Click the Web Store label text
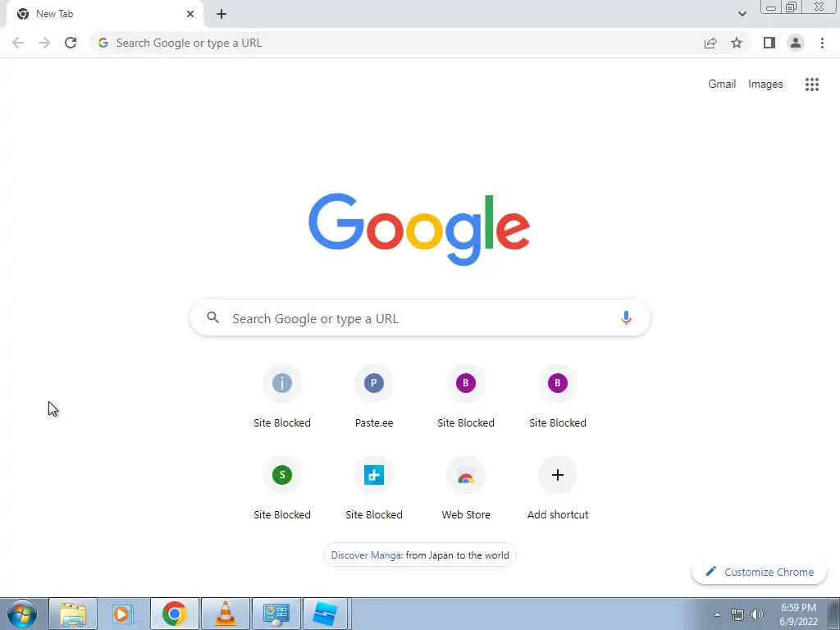The width and height of the screenshot is (840, 630). pyautogui.click(x=466, y=514)
